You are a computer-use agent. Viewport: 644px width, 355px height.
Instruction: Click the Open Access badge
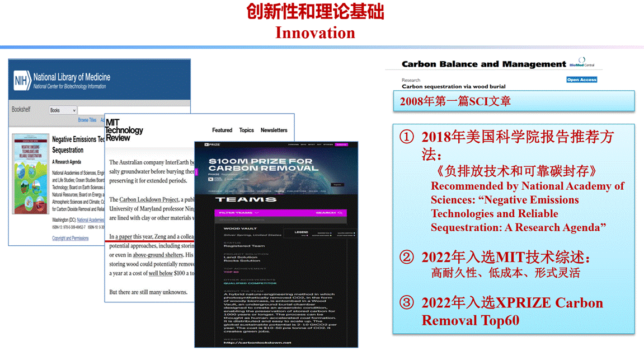click(581, 80)
